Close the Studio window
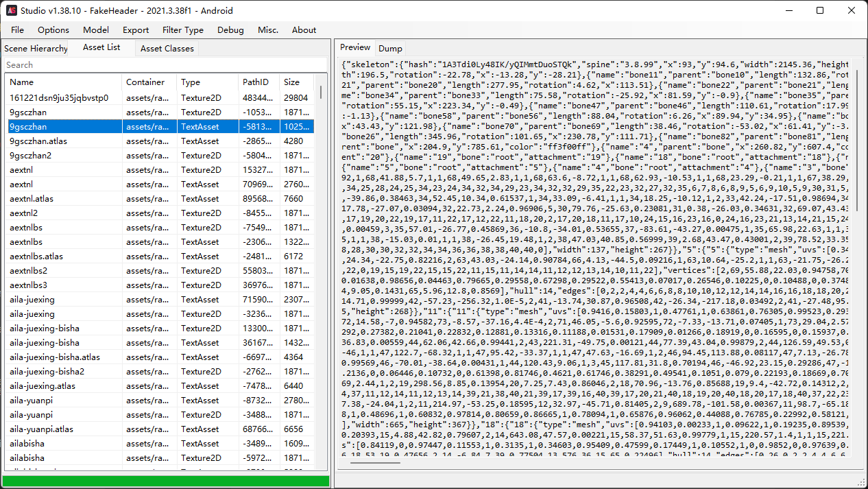 [852, 10]
